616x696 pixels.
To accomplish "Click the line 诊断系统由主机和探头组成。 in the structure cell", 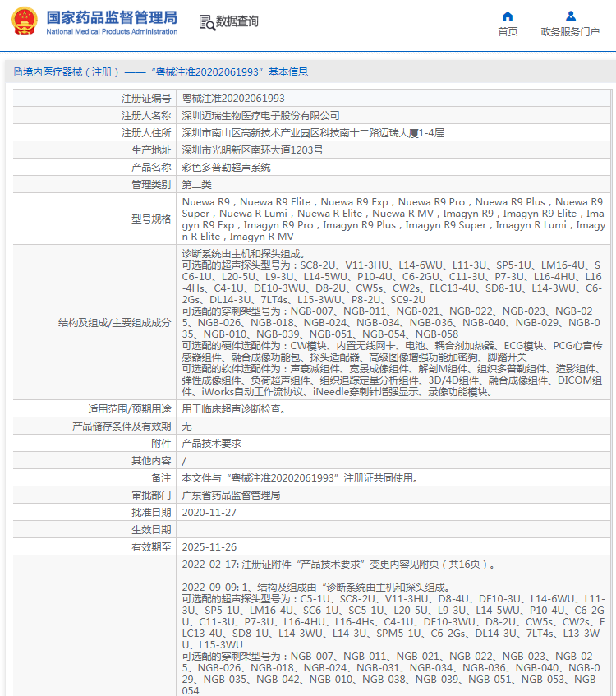I will [x=244, y=253].
